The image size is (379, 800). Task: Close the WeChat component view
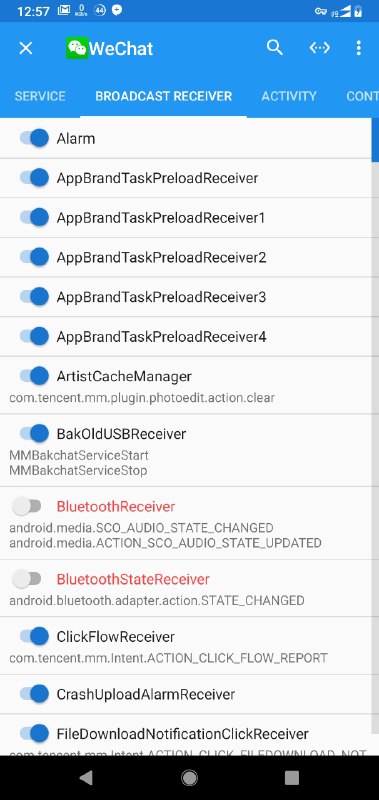[26, 48]
